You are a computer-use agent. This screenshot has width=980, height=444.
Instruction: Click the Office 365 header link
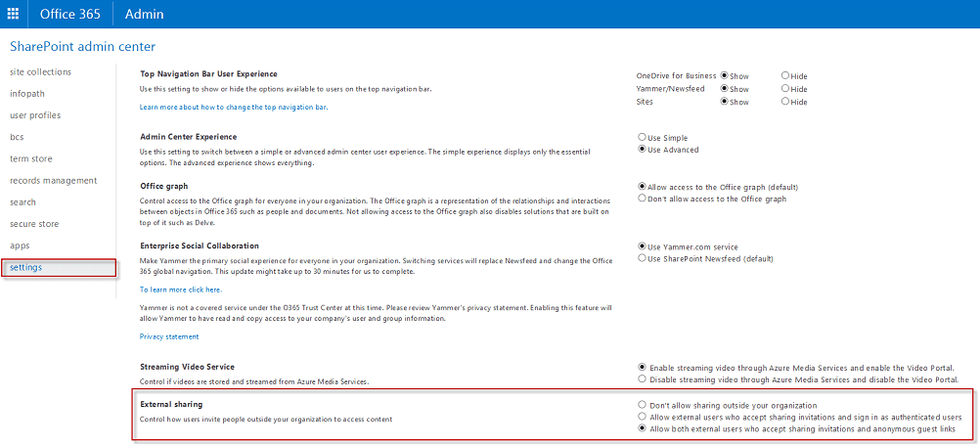tap(70, 14)
